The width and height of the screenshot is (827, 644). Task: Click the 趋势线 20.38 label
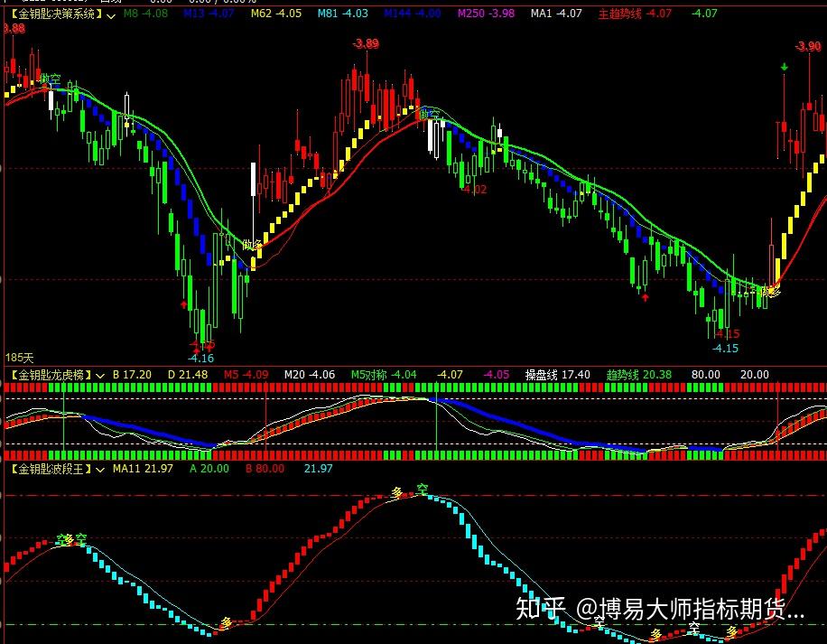click(x=638, y=375)
